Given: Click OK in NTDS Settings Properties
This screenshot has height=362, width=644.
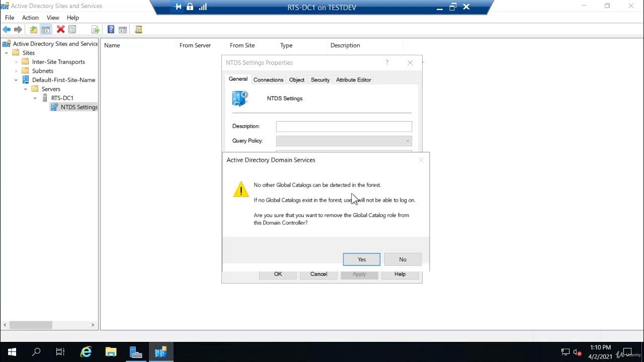Looking at the screenshot, I should pos(278,275).
